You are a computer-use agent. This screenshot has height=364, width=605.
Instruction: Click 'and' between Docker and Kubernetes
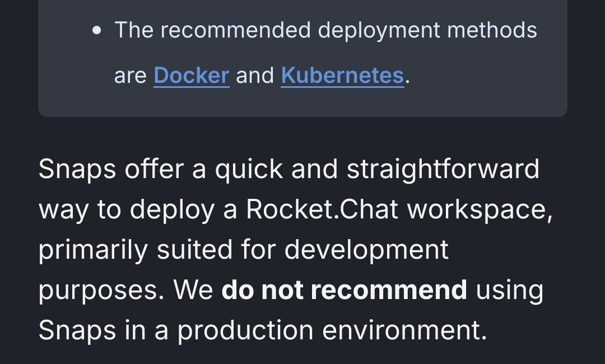(x=255, y=75)
